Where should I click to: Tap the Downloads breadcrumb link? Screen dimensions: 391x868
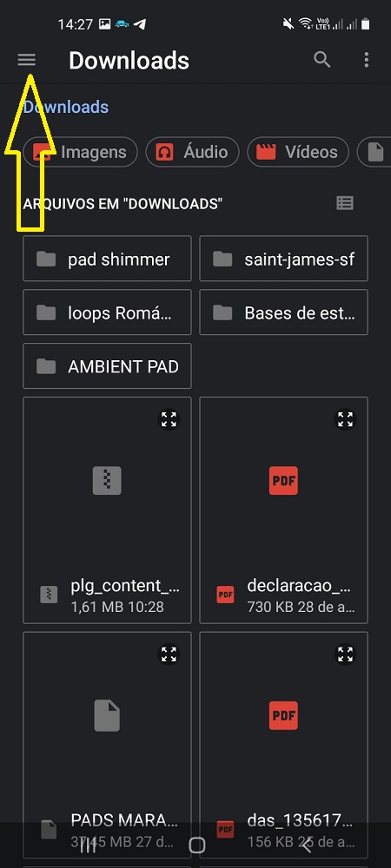[x=66, y=107]
